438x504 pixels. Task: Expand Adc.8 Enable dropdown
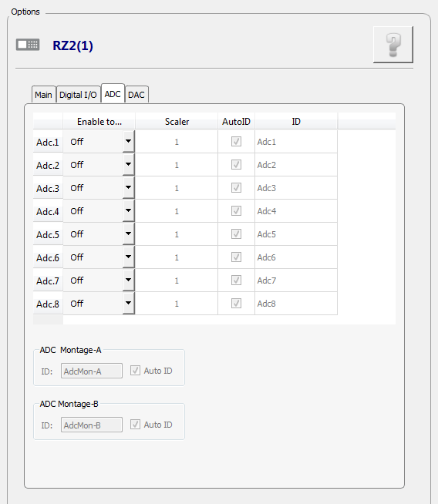click(128, 303)
